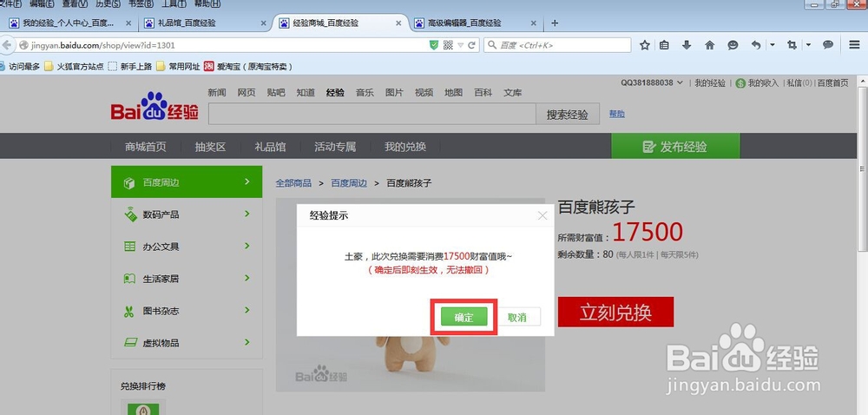The width and height of the screenshot is (868, 415).
Task: Open the 我的兑换 navigation item
Action: [x=405, y=147]
